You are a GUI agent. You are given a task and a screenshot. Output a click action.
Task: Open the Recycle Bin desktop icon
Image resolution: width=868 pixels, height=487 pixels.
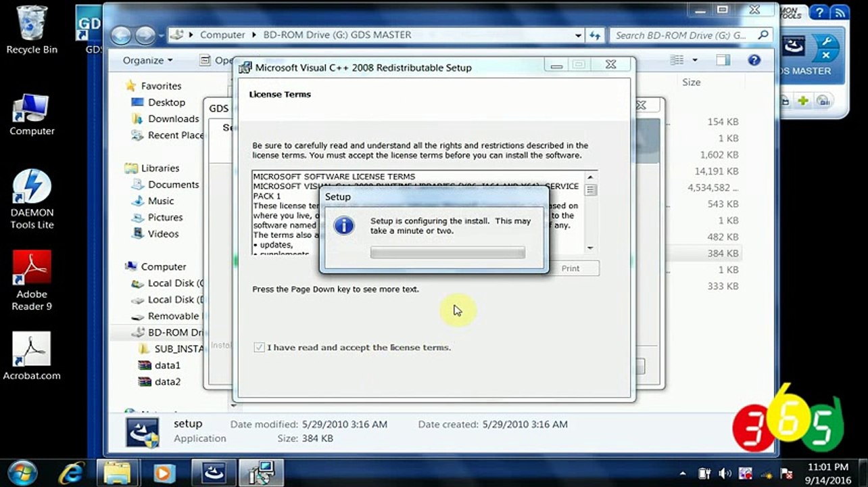pos(32,30)
